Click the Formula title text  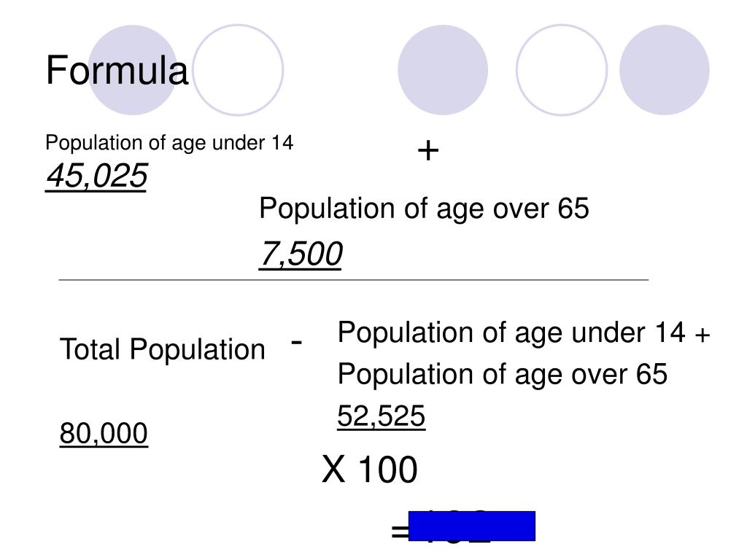coord(117,70)
